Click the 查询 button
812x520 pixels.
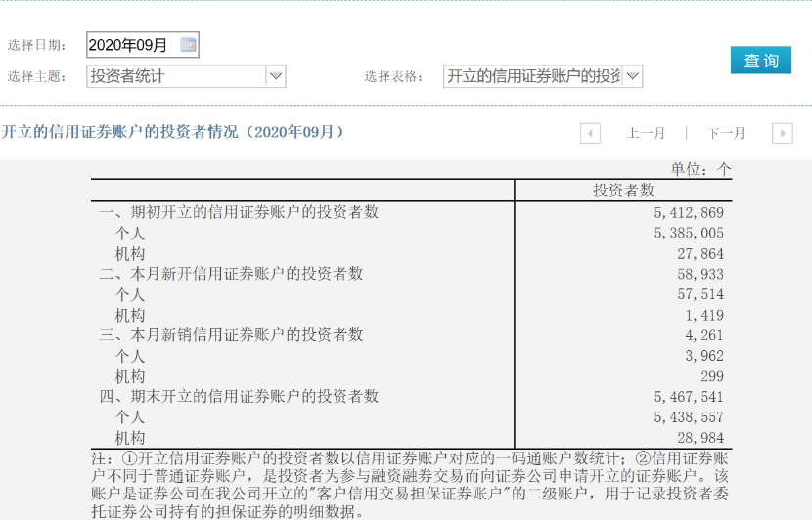[x=761, y=60]
